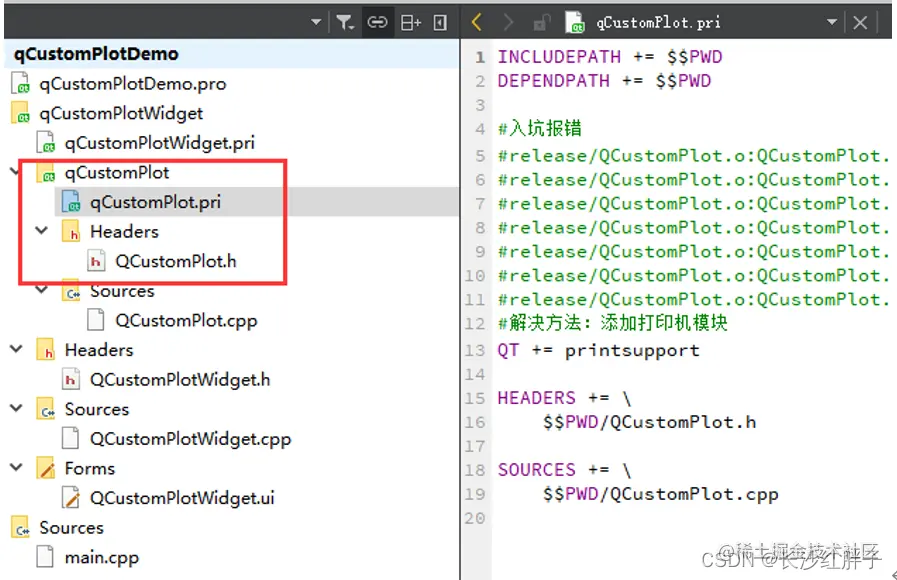The height and width of the screenshot is (580, 897).
Task: Close the qCustomPlot.pri document
Action: (x=860, y=22)
